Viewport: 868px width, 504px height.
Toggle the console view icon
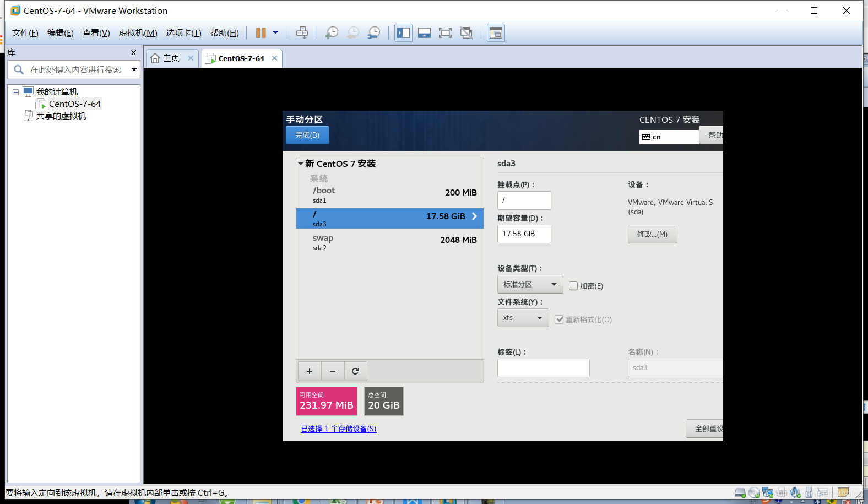click(x=496, y=32)
